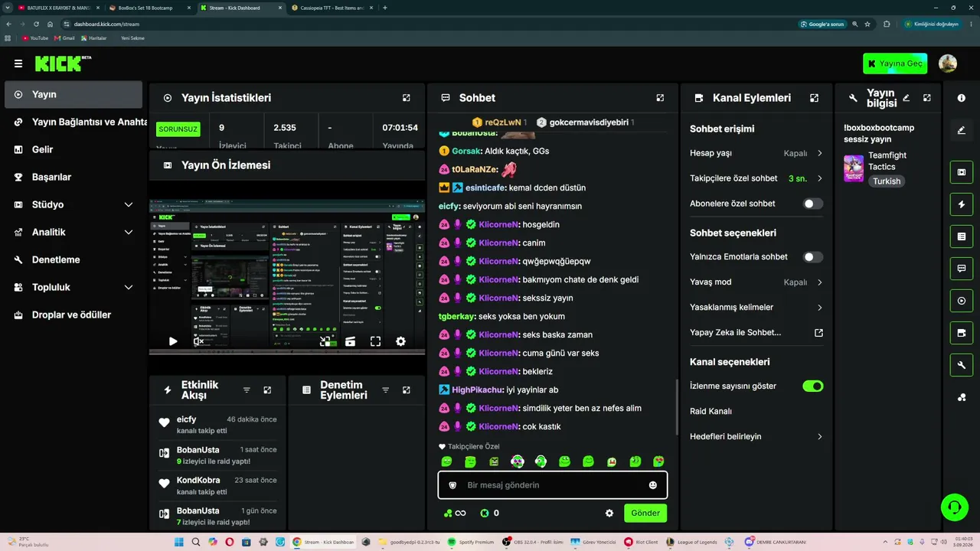Toggle the moderation actions list widget in the right sidebar
Image resolution: width=980 pixels, height=551 pixels.
(x=962, y=236)
